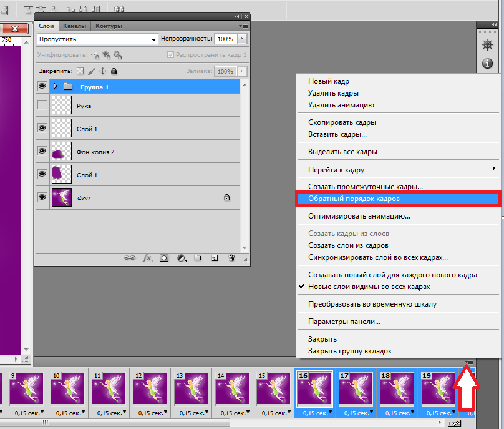Open the Layers panel options menu icon
The image size is (504, 429).
(x=243, y=26)
